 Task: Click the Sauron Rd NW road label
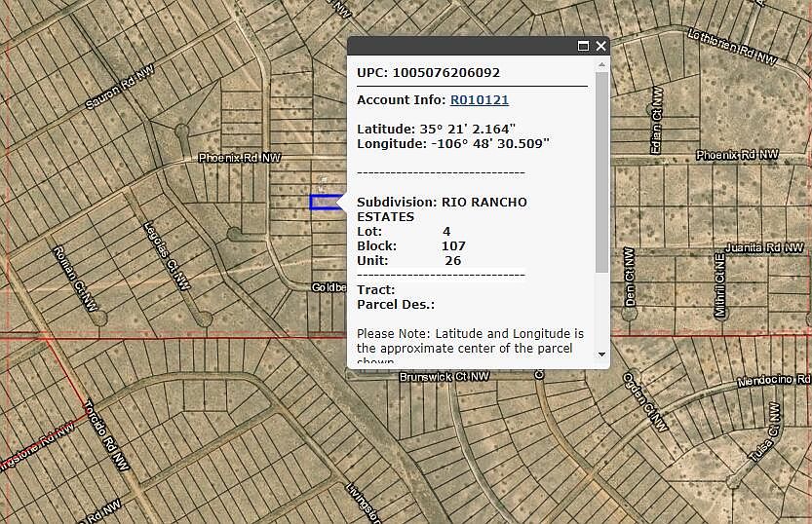click(x=119, y=88)
